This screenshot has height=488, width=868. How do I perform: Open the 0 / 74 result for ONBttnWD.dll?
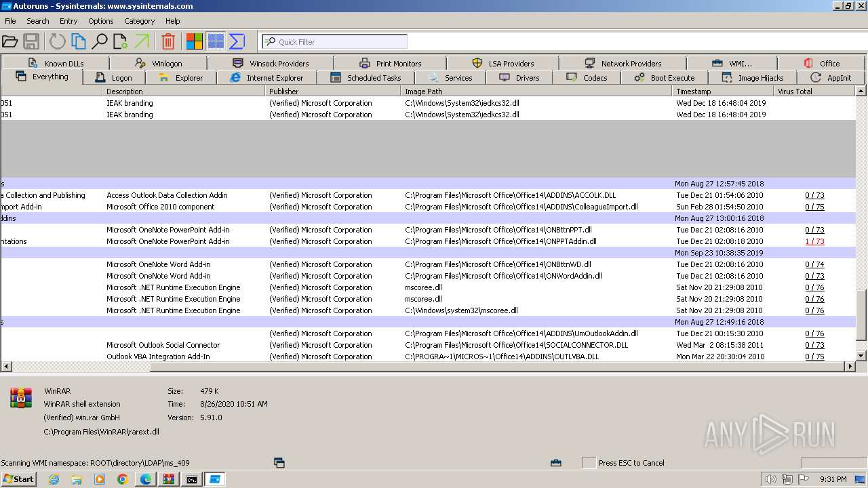click(x=814, y=264)
